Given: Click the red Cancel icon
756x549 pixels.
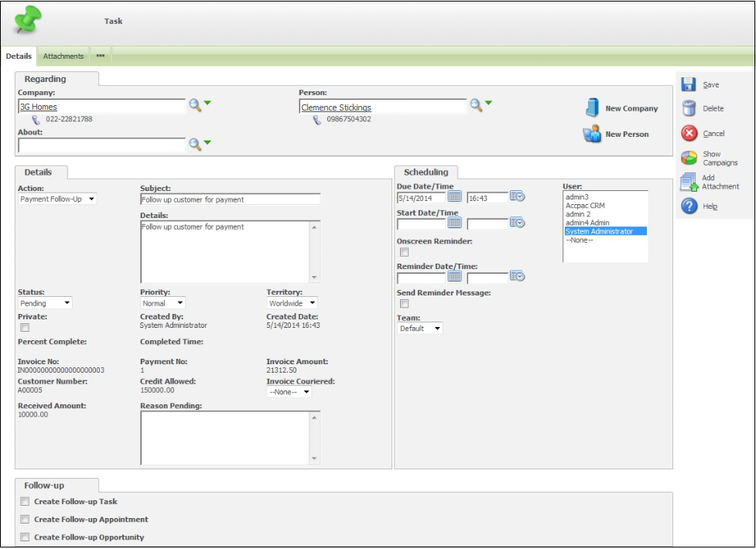Looking at the screenshot, I should pos(689,134).
